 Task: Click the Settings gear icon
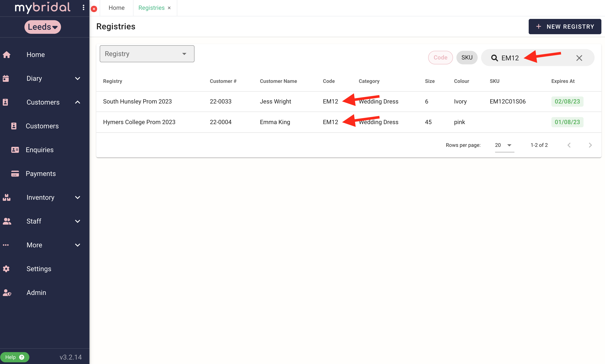pos(6,269)
